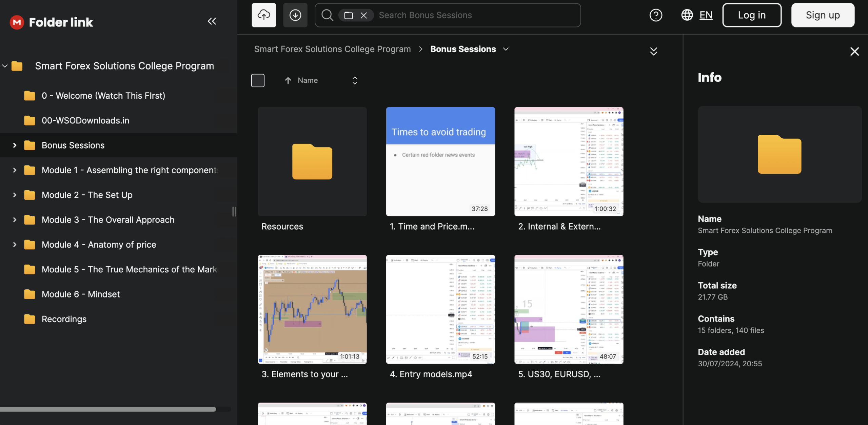Click the Log in button
The height and width of the screenshot is (425, 868).
751,15
